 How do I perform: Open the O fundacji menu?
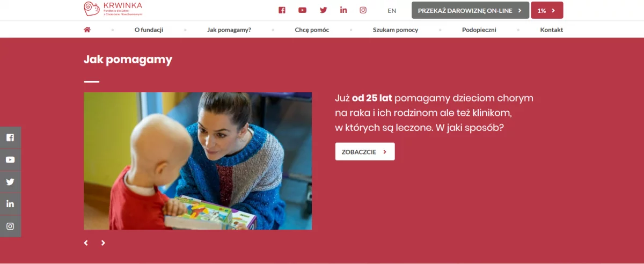coord(149,30)
